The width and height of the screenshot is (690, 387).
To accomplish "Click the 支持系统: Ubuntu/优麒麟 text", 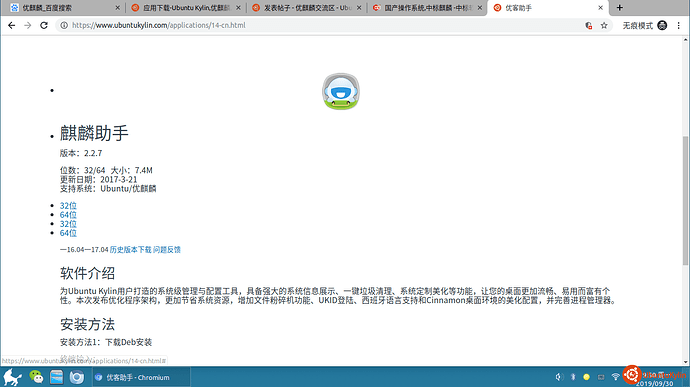I will 108,189.
